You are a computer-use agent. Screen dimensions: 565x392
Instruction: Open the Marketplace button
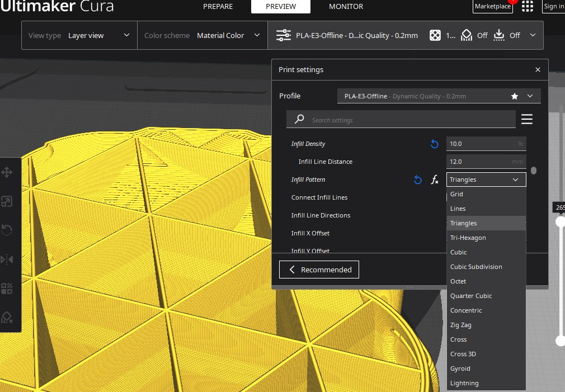tap(492, 7)
